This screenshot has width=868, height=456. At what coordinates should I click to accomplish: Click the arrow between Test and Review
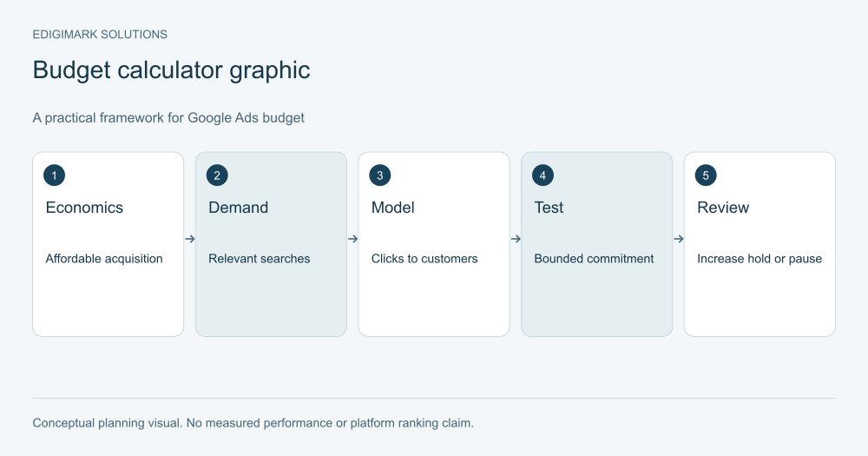point(679,239)
